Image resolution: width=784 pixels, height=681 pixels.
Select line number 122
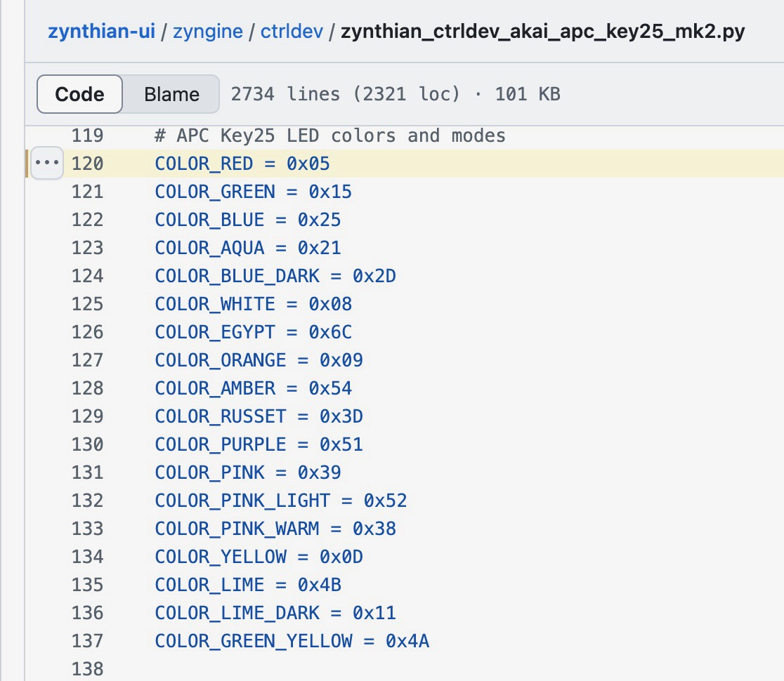88,219
